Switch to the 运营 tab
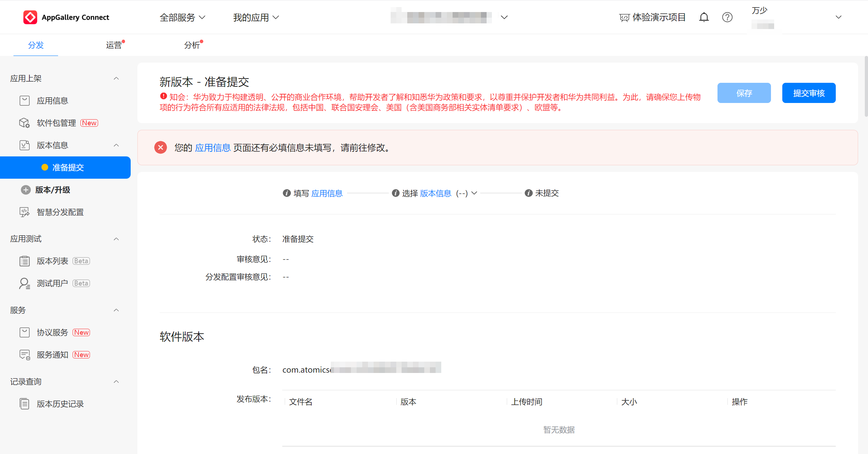Screen dimensions: 868x454 114,45
